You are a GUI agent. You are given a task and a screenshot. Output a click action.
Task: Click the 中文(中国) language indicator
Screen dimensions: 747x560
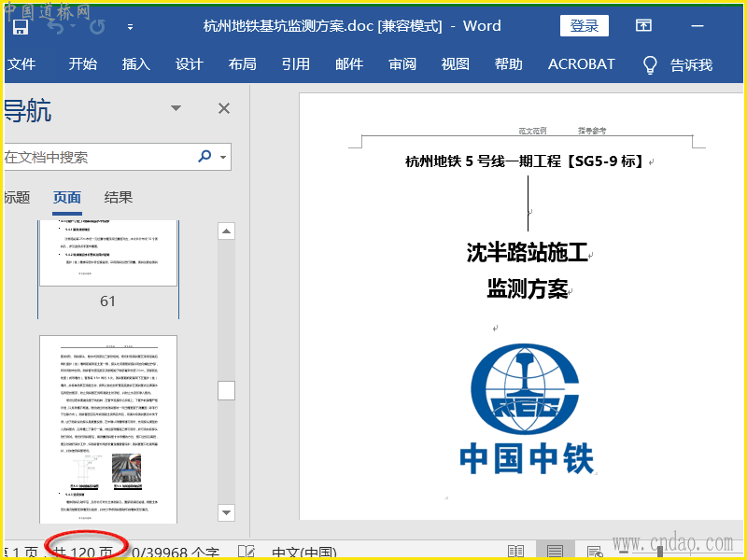304,553
